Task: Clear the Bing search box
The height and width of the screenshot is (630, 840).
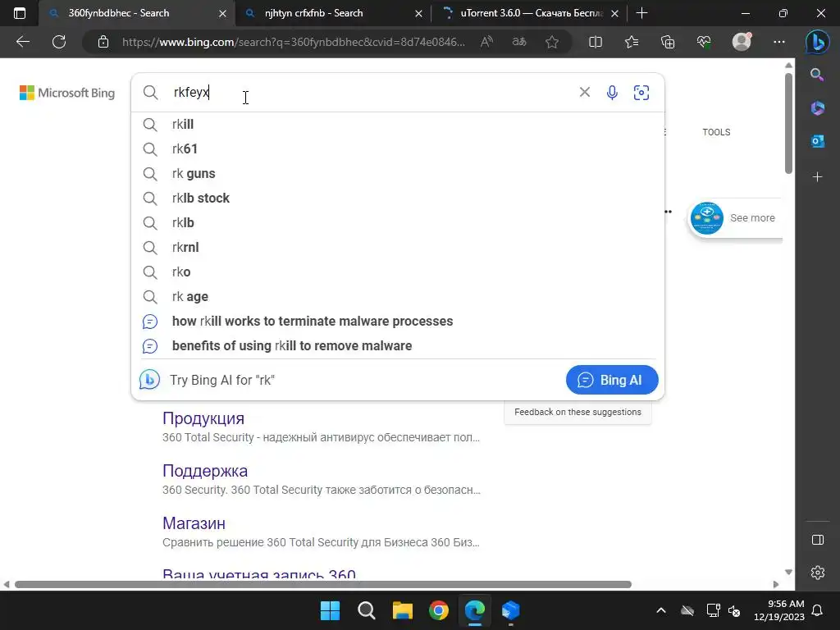Action: 584,92
